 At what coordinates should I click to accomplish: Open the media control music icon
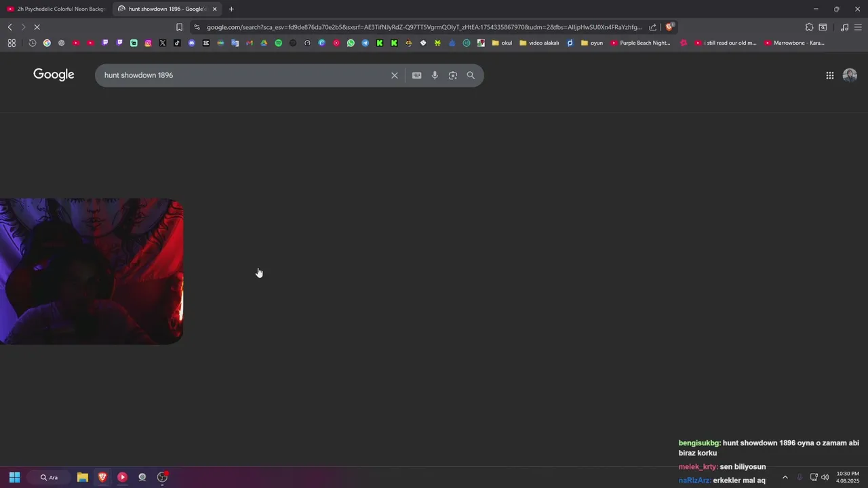844,27
